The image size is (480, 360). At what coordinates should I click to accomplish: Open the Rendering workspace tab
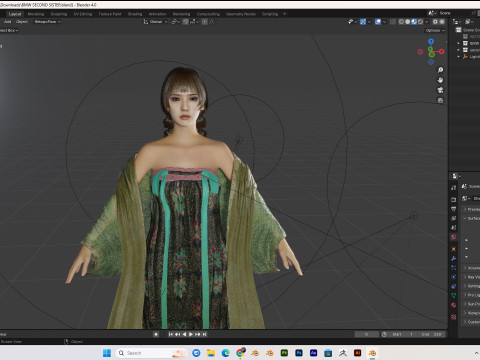(181, 14)
